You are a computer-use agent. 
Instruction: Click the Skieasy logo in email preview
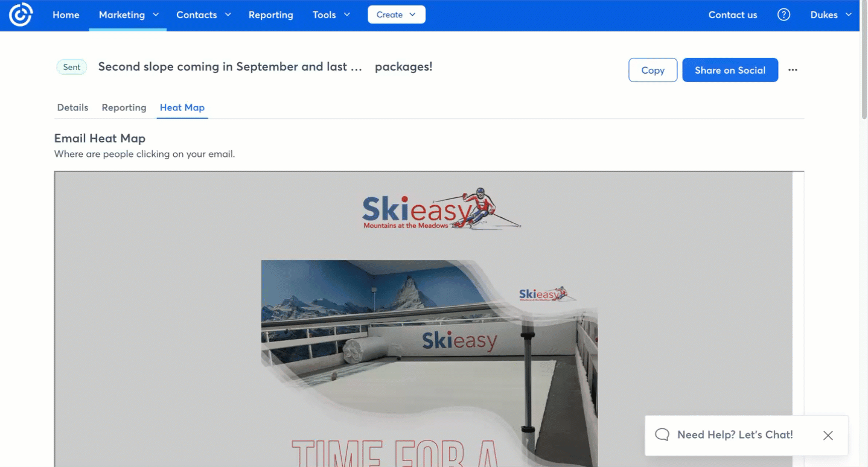point(441,208)
